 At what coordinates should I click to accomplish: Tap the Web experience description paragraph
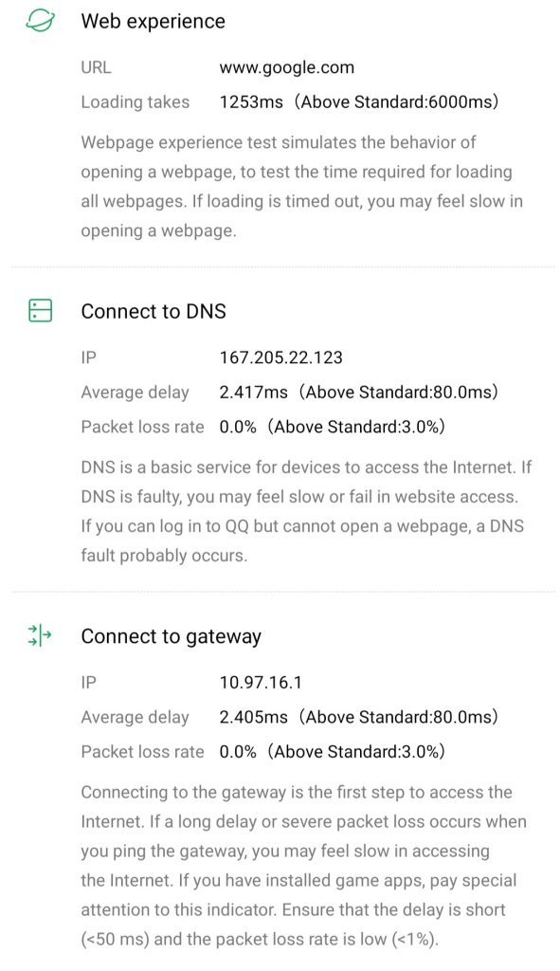302,187
